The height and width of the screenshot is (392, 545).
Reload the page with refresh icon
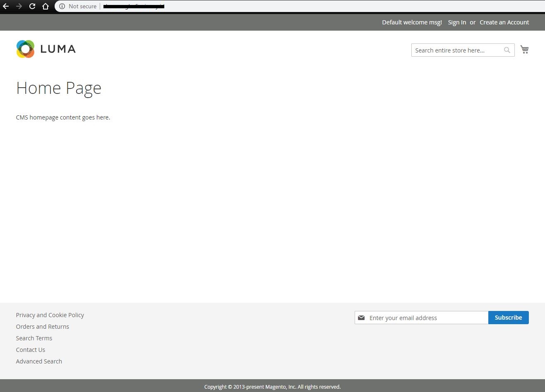click(x=32, y=6)
